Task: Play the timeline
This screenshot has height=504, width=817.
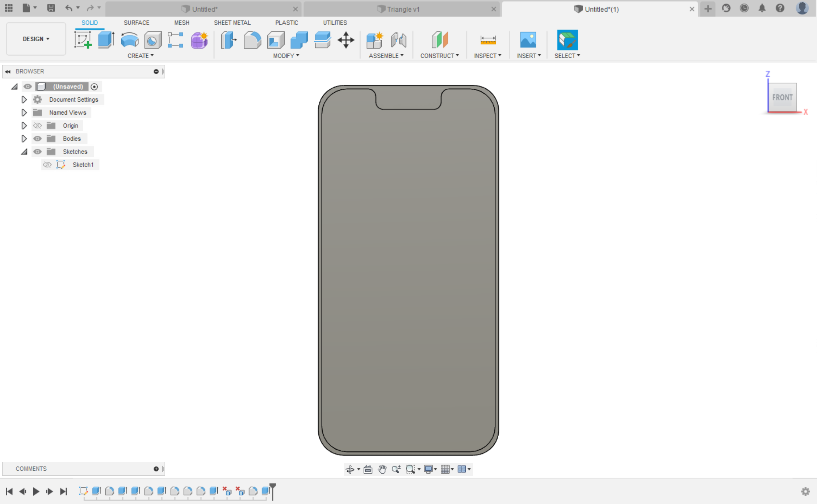Action: 36,491
